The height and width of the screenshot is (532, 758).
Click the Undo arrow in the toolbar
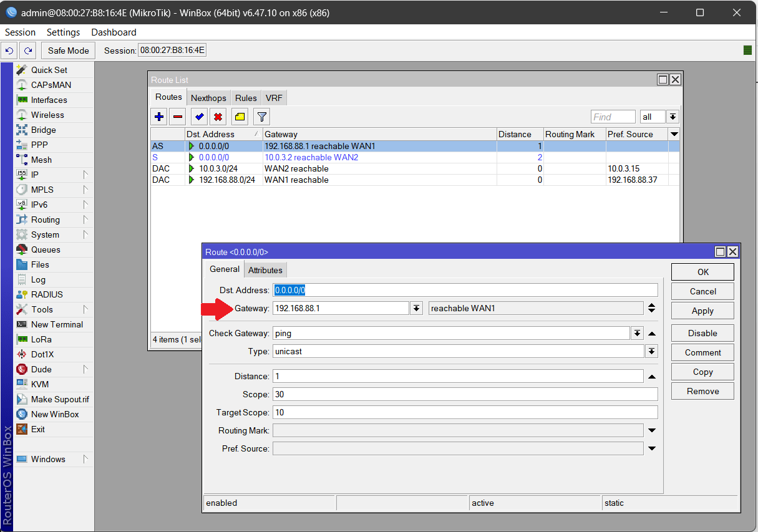pos(9,50)
